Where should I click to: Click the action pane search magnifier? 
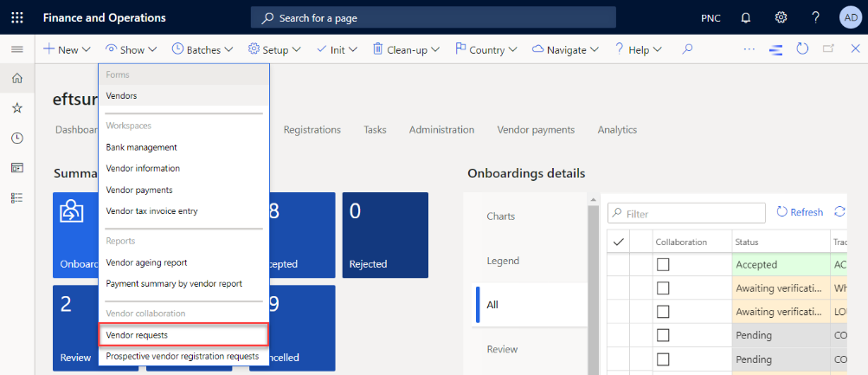pyautogui.click(x=687, y=50)
